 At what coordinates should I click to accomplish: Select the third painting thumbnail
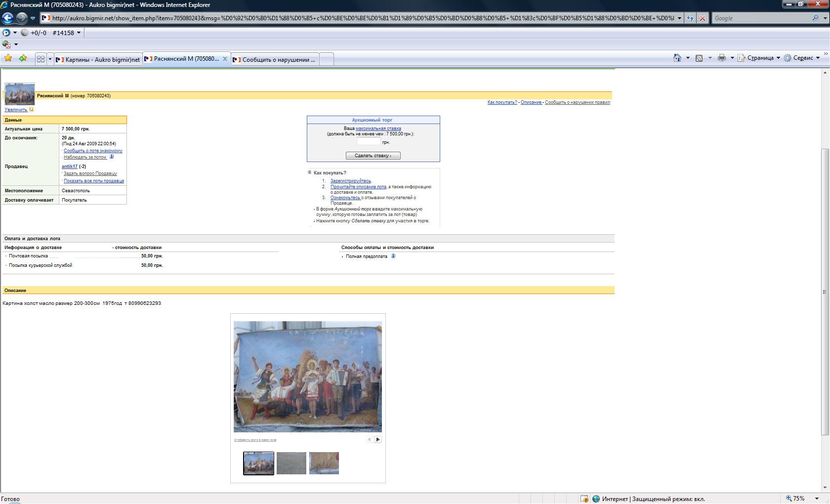(324, 463)
